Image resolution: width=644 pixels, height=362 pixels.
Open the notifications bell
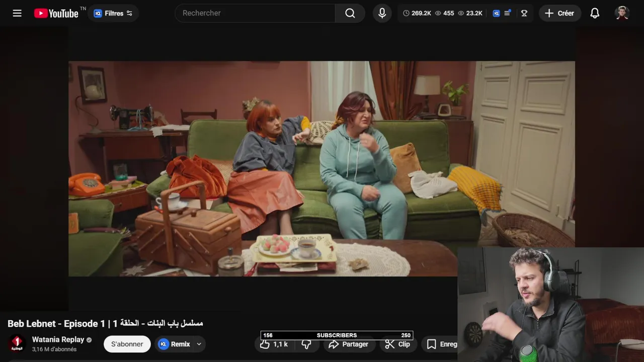595,13
